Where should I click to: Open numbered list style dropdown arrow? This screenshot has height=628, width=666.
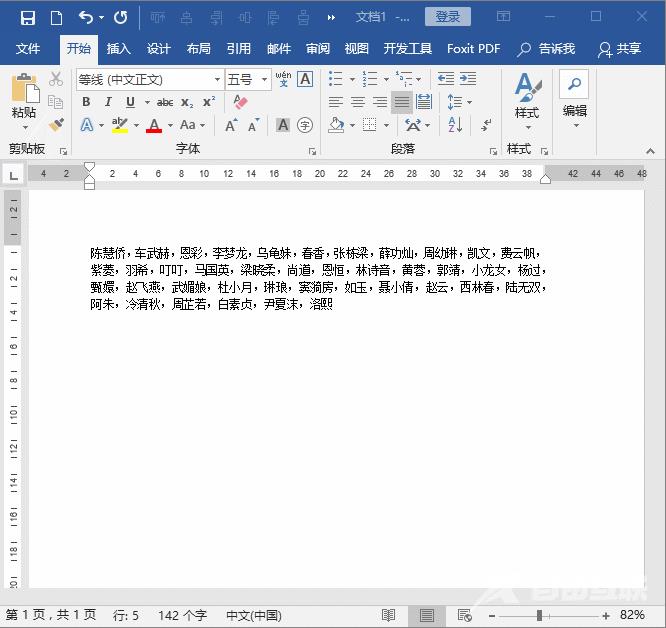click(386, 79)
